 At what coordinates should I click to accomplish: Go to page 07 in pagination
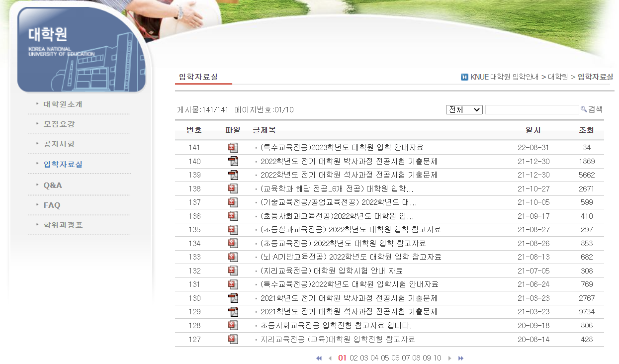point(406,358)
